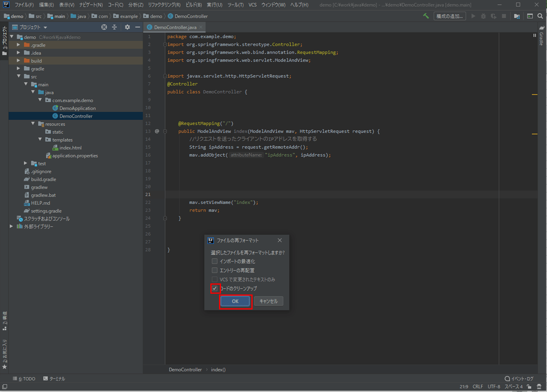
Task: Click the collapse all icon in Project panel
Action: click(x=114, y=27)
